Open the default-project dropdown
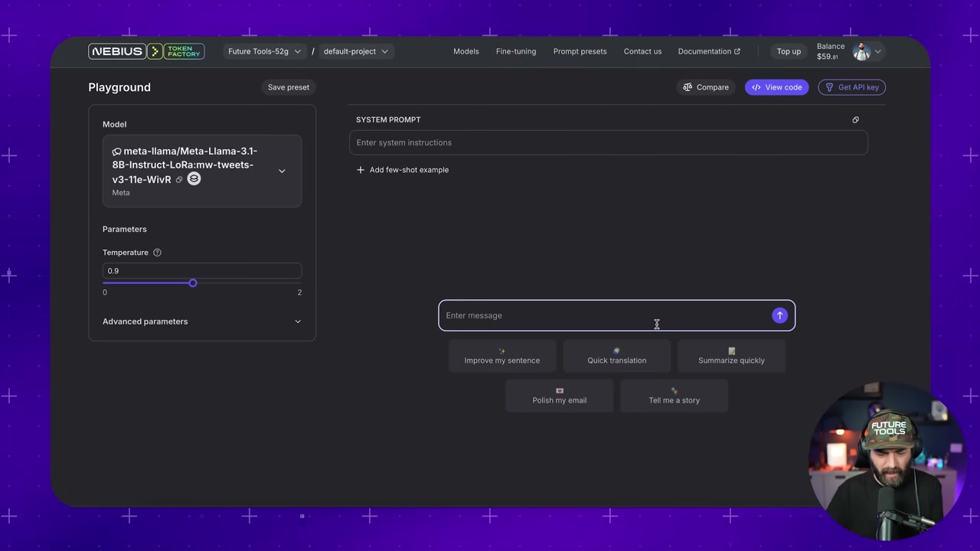980x551 pixels. (x=354, y=51)
